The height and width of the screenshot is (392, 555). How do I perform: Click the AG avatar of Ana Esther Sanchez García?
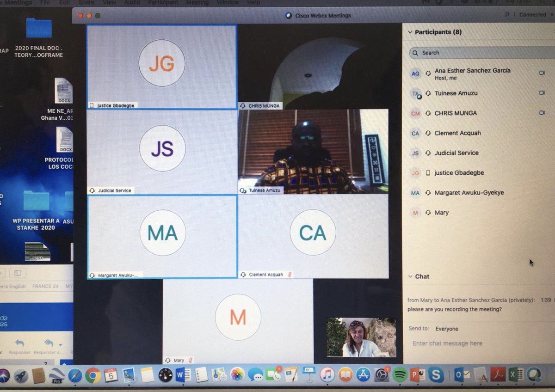(x=415, y=73)
